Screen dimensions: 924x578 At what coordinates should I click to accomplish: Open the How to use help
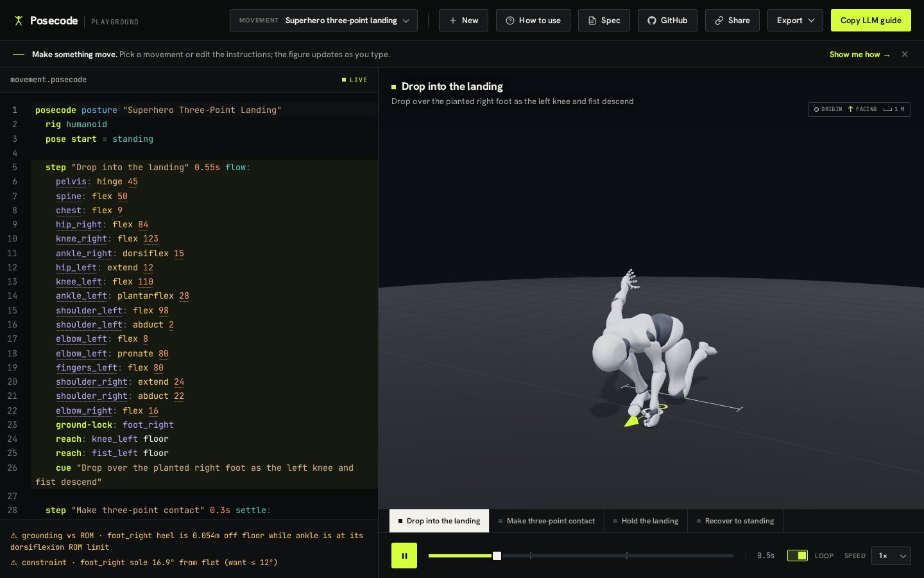(533, 21)
